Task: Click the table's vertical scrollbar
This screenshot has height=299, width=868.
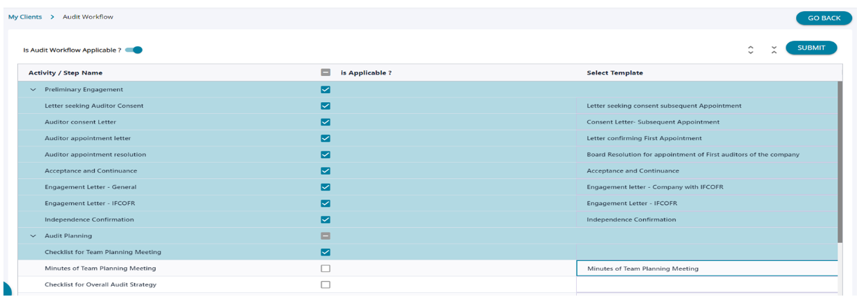Action: coord(840,159)
